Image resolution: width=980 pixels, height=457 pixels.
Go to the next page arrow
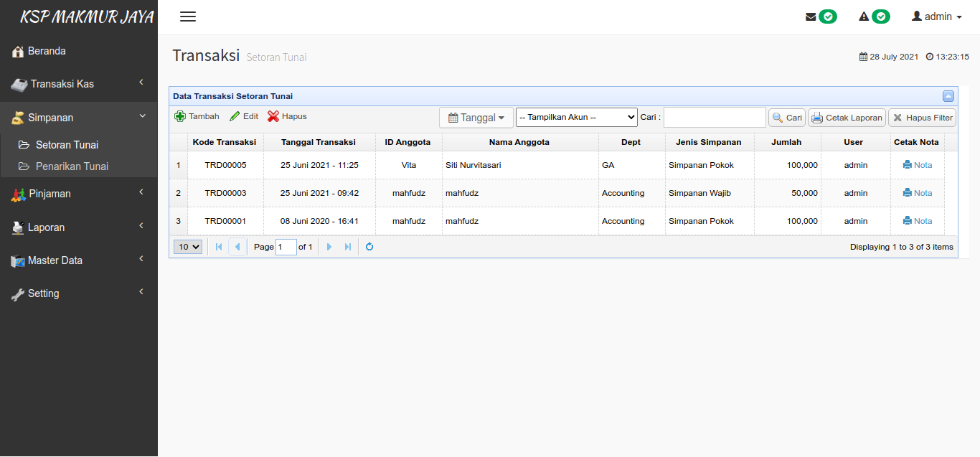329,247
